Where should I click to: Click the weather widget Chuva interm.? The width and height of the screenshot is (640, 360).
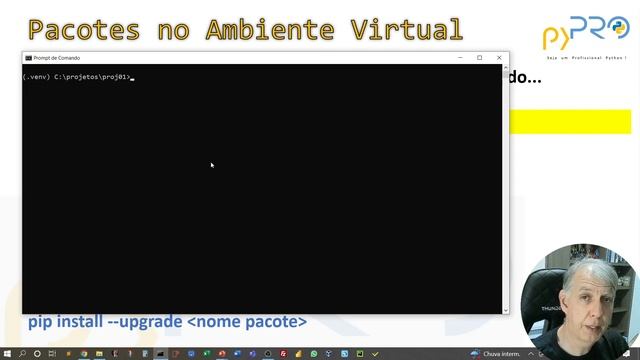495,354
